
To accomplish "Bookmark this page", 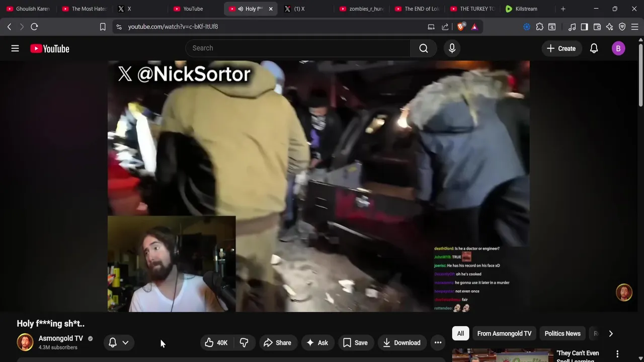I will (x=103, y=27).
